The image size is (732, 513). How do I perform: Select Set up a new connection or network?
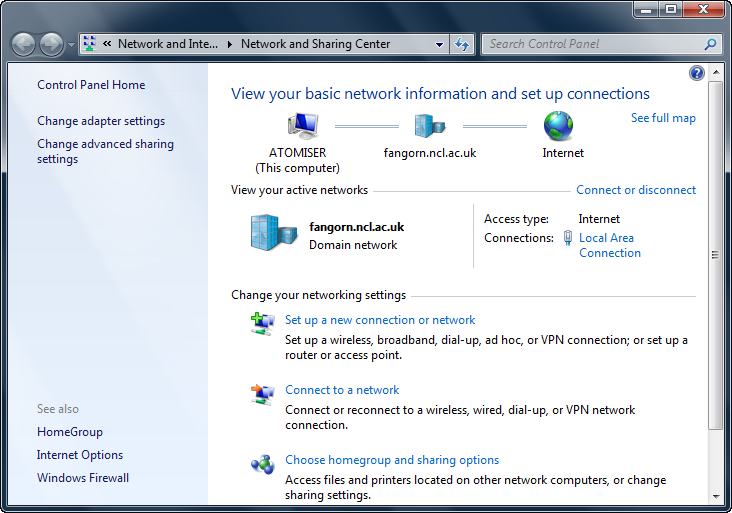click(x=380, y=320)
